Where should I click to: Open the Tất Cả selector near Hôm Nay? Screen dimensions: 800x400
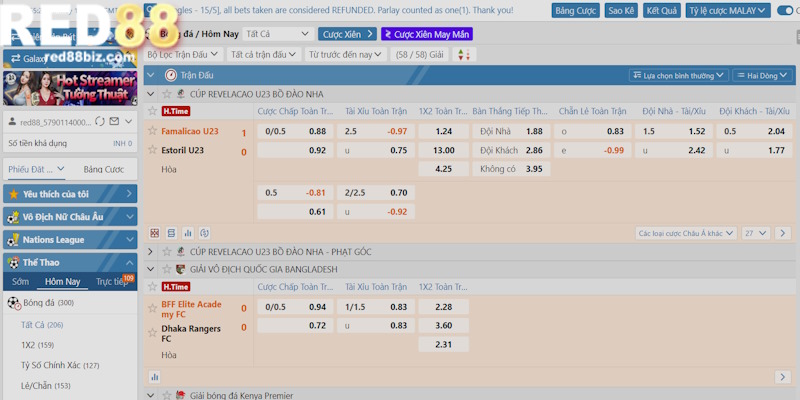pyautogui.click(x=278, y=34)
